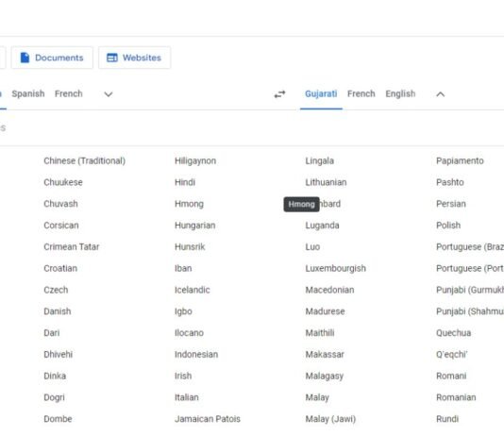Viewport: 504px width, 436px height.
Task: Choose Jamaican Patois language option
Action: (x=208, y=419)
